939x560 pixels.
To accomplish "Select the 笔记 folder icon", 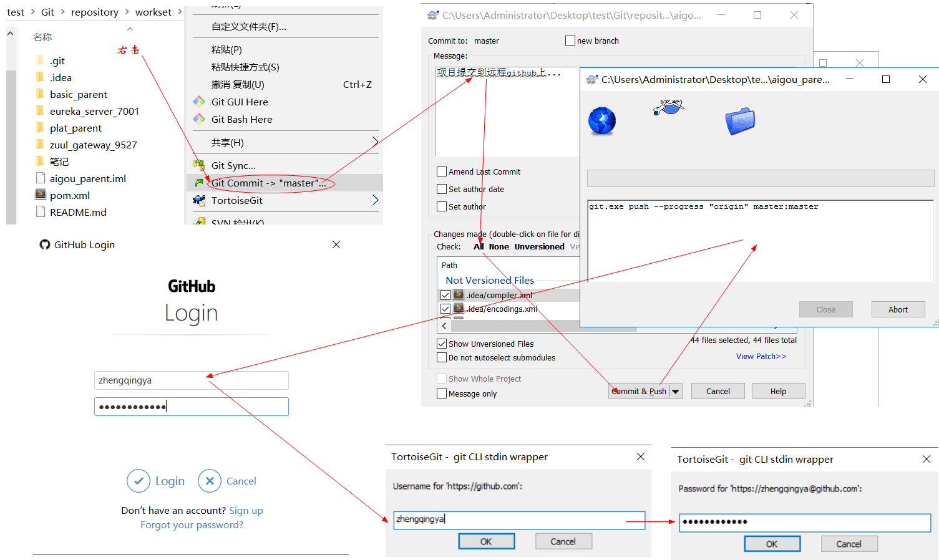I will [41, 162].
